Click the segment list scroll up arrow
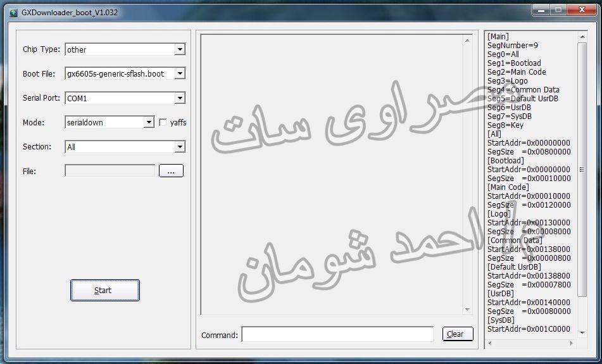Viewport: 602px width, 364px height. coord(582,37)
